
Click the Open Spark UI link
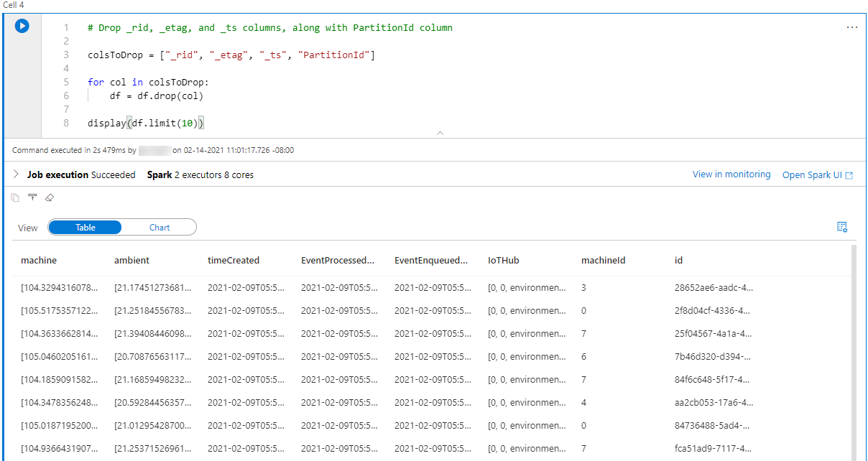812,174
